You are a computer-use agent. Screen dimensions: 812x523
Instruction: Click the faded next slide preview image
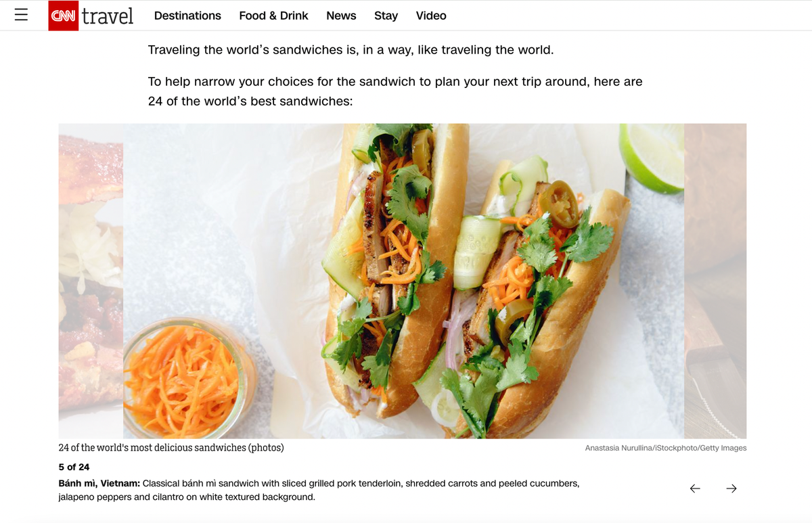click(x=715, y=281)
